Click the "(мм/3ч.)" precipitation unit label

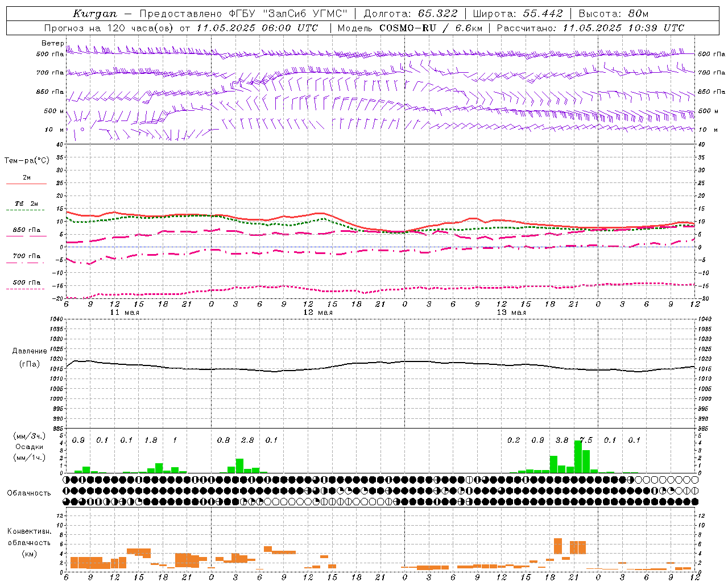click(x=29, y=436)
